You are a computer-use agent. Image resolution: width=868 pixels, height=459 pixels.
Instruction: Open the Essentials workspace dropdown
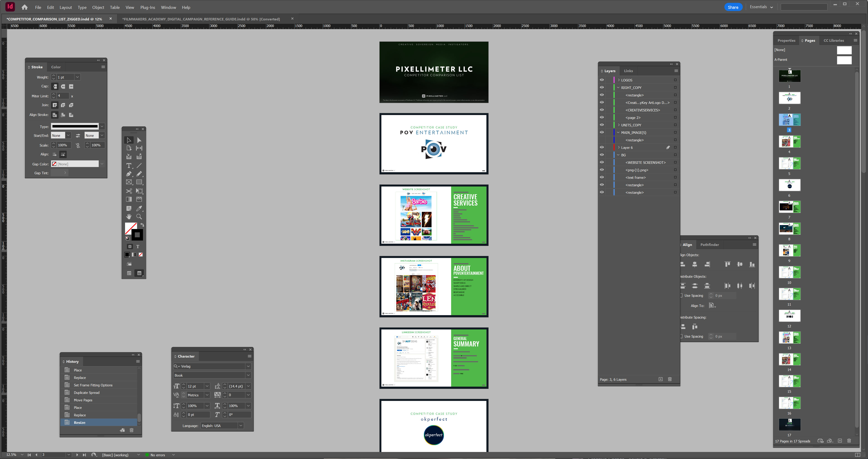(762, 7)
